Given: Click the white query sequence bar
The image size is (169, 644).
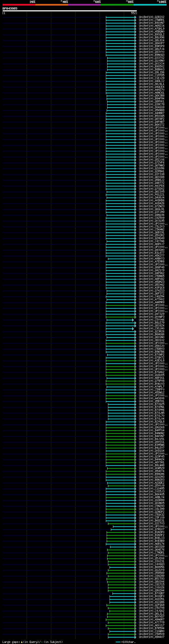Looking at the screenshot, I should pyautogui.click(x=70, y=11).
